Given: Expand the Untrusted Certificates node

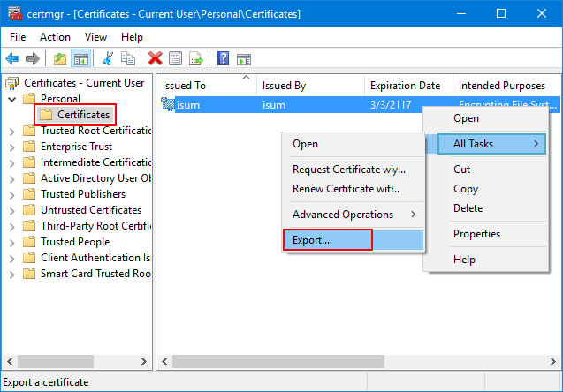Looking at the screenshot, I should [11, 210].
